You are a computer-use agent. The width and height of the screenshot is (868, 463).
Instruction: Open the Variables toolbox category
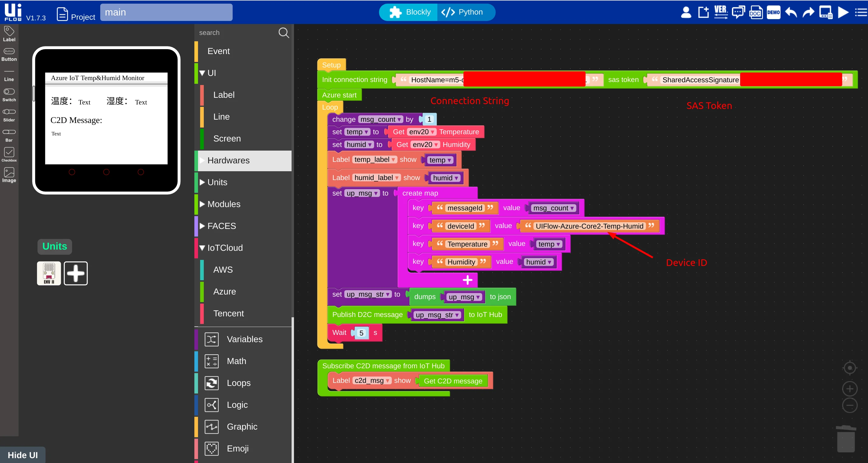244,339
